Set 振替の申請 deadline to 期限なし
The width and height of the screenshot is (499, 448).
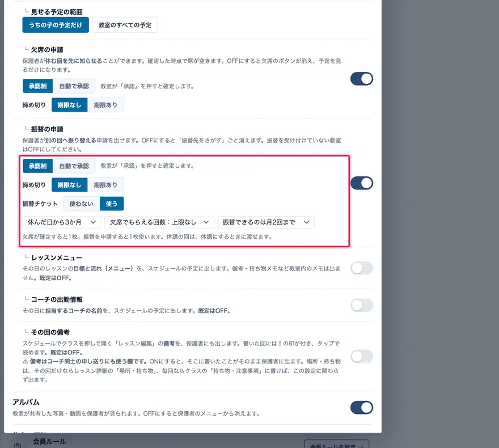pyautogui.click(x=69, y=185)
